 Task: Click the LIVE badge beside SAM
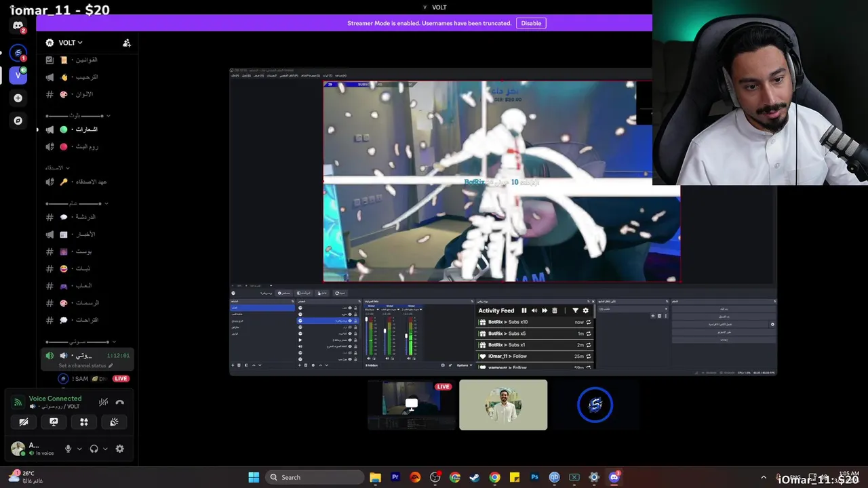pyautogui.click(x=121, y=379)
